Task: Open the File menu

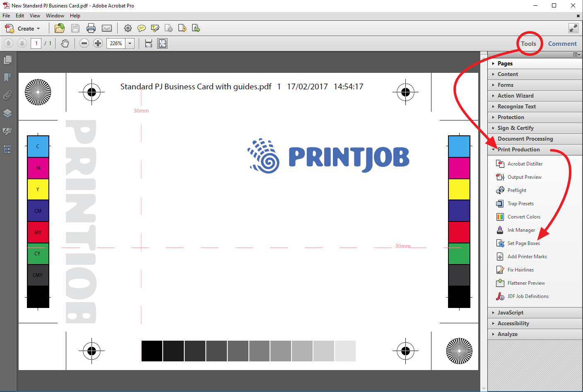Action: [x=6, y=16]
